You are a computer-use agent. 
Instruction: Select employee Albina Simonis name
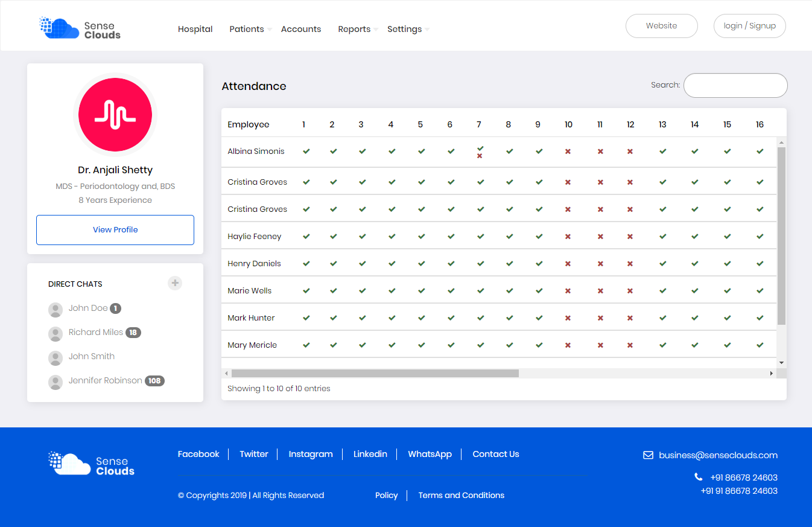(256, 152)
